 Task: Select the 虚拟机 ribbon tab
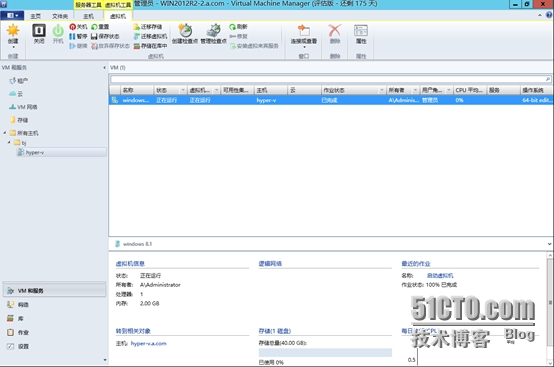point(118,16)
